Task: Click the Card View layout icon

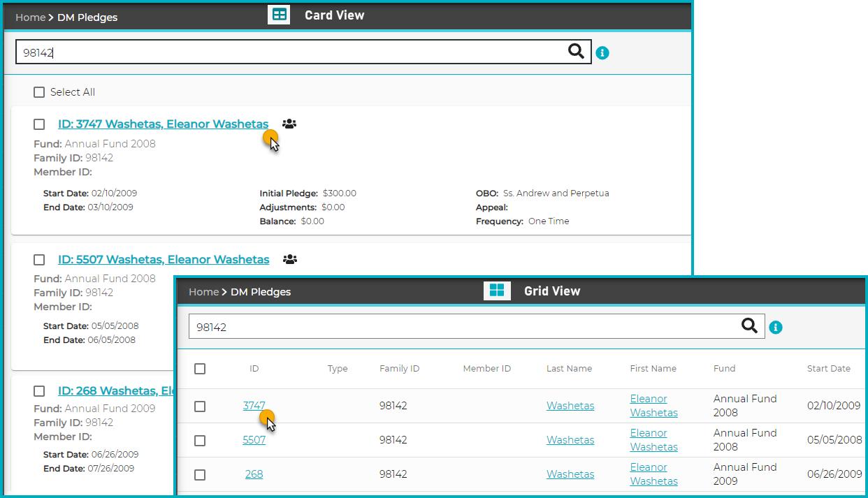Action: click(x=279, y=15)
